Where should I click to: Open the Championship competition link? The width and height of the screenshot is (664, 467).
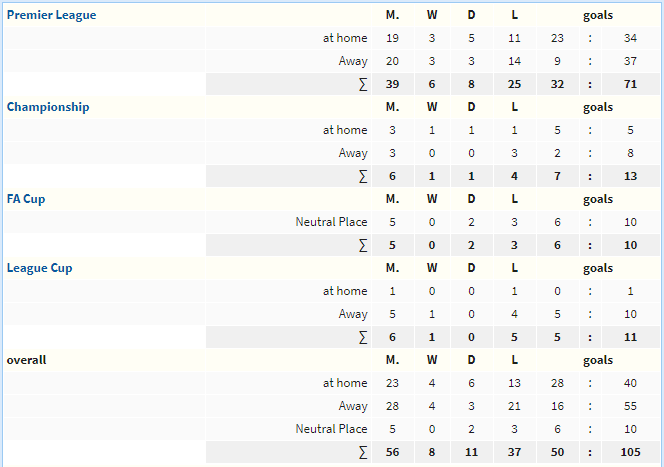[x=48, y=107]
